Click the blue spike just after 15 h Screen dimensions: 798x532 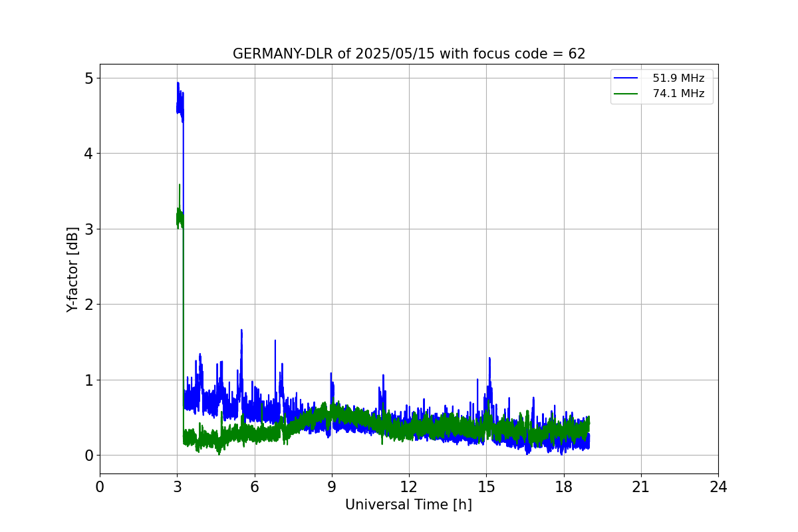click(x=489, y=360)
